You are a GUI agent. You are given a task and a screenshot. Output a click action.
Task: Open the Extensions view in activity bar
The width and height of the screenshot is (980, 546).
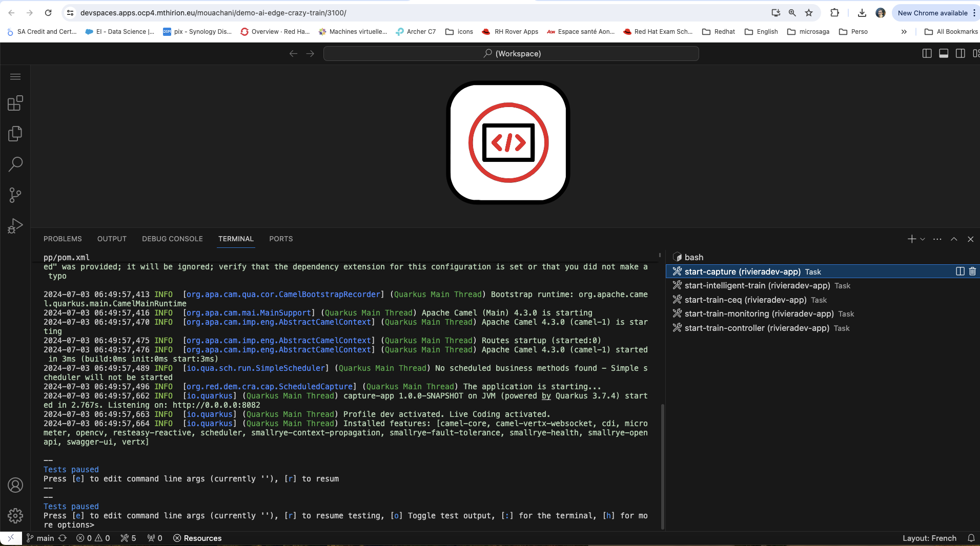point(15,103)
